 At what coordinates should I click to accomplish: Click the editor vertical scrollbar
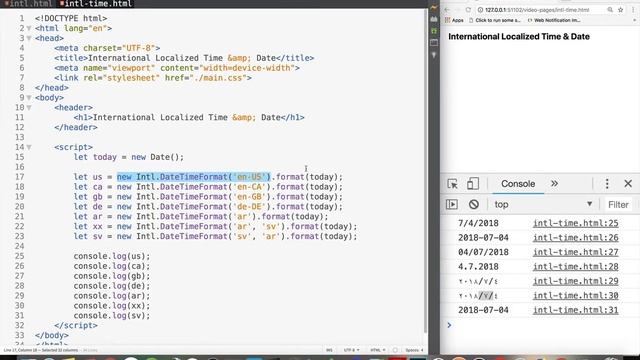(426, 171)
